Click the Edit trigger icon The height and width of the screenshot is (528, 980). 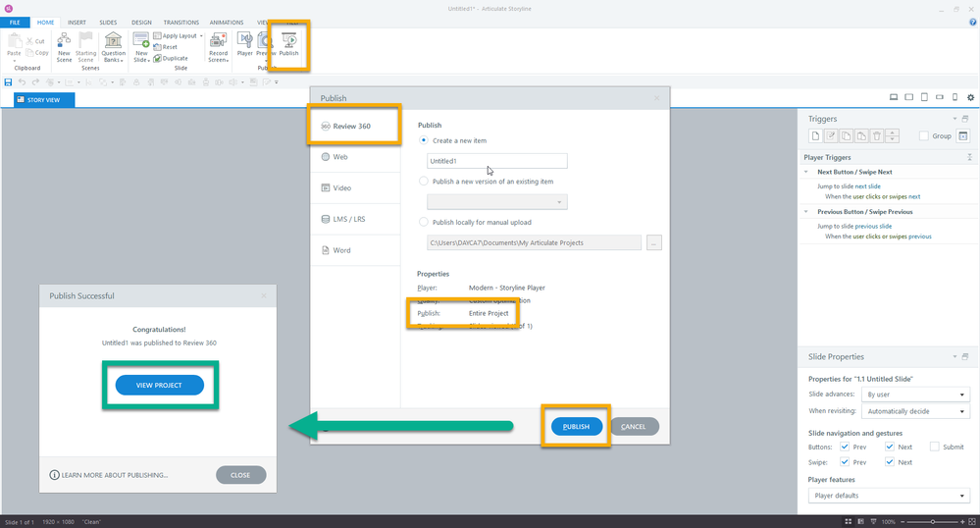pos(831,135)
